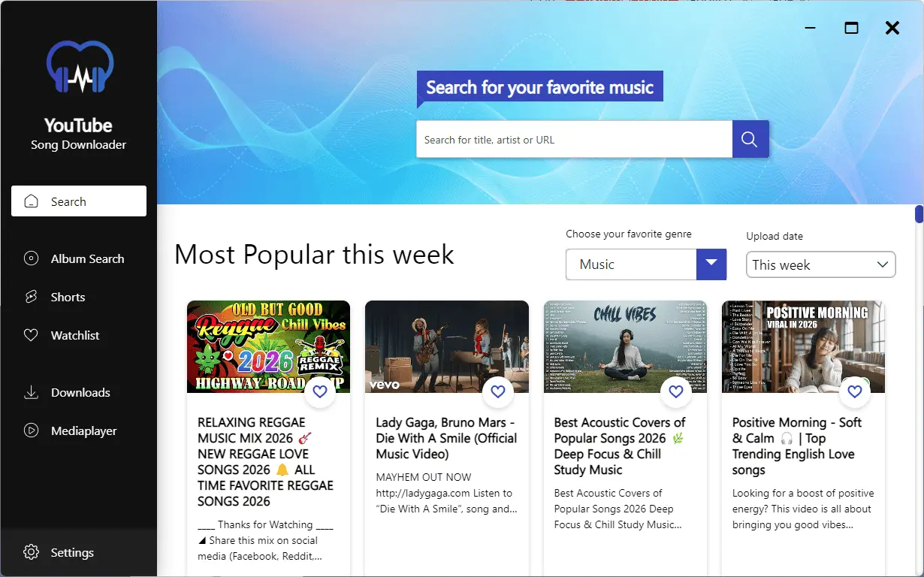Screen dimensions: 924x577
Task: Click the Settings gear icon
Action: coord(31,552)
